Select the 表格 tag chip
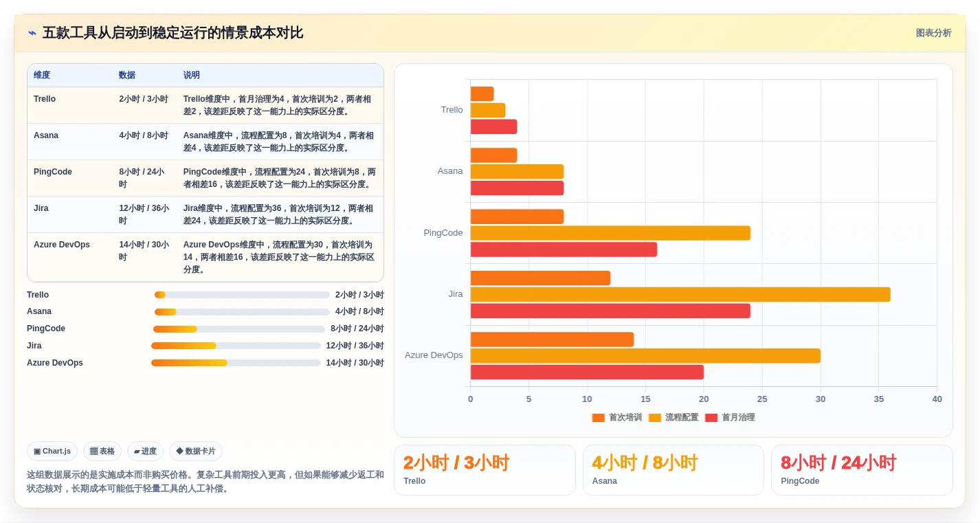Image resolution: width=980 pixels, height=523 pixels. click(102, 451)
